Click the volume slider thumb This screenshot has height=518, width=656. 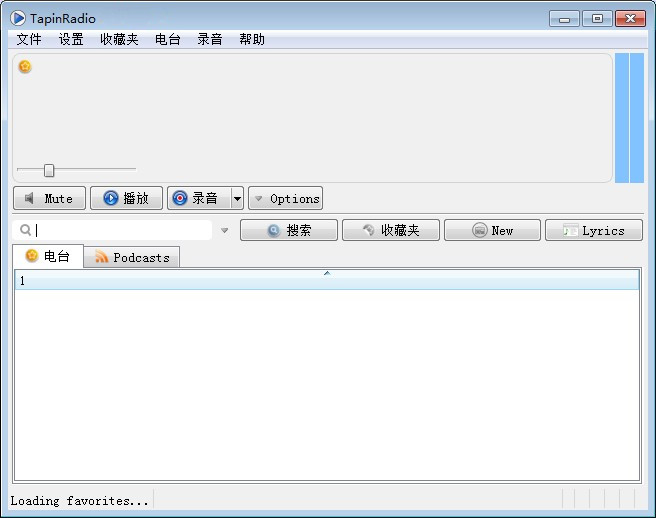click(x=49, y=170)
